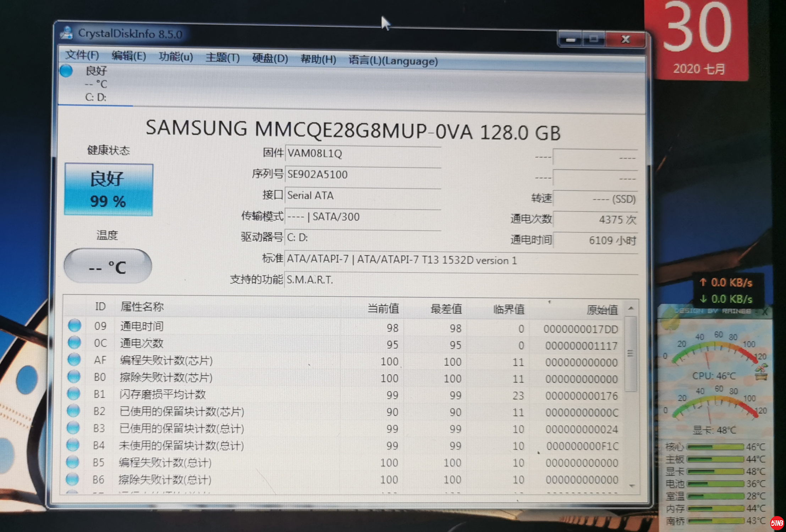The height and width of the screenshot is (532, 786).
Task: Click the 通电次数 field 4375 次
Action: click(595, 220)
